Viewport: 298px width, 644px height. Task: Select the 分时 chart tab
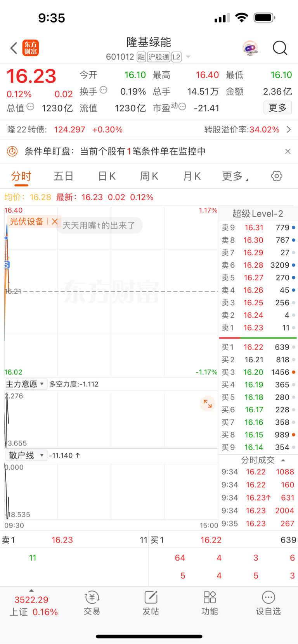[x=21, y=176]
